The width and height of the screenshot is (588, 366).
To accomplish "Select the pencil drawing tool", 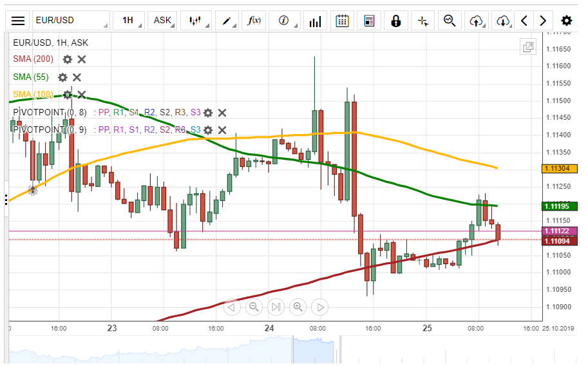I will pos(227,20).
